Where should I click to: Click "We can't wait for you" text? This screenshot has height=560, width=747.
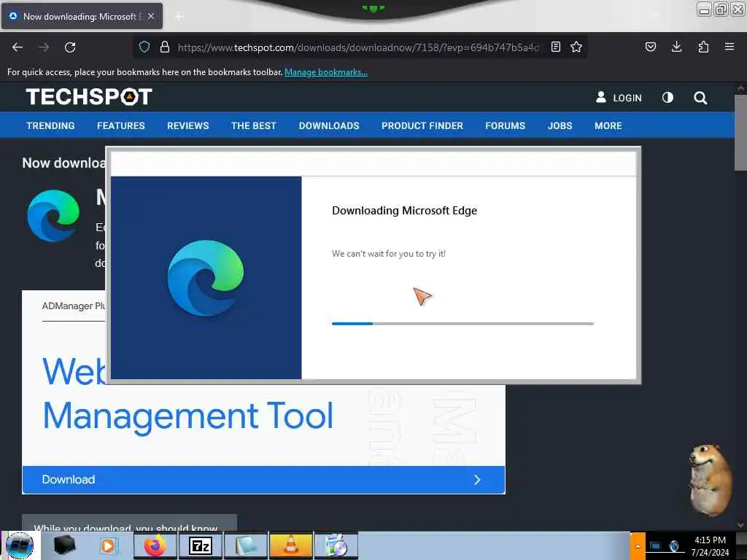click(x=389, y=254)
